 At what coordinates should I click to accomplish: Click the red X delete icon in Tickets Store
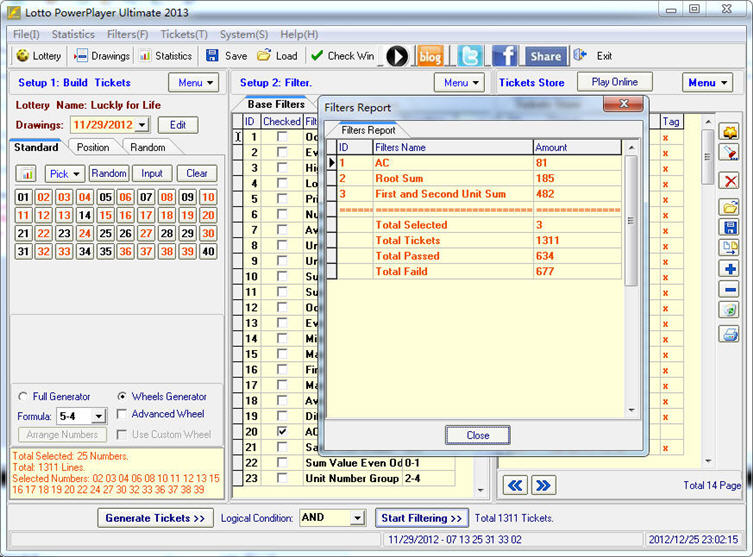point(730,181)
